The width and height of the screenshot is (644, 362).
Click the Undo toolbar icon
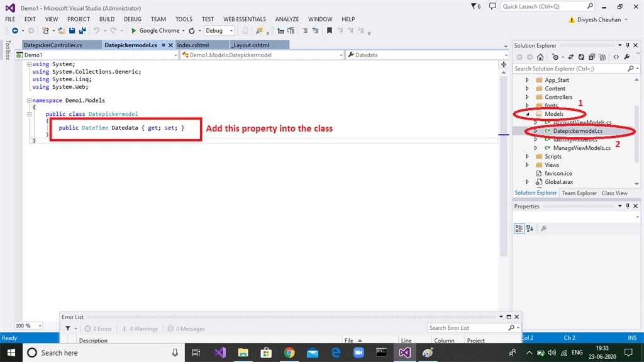click(96, 30)
